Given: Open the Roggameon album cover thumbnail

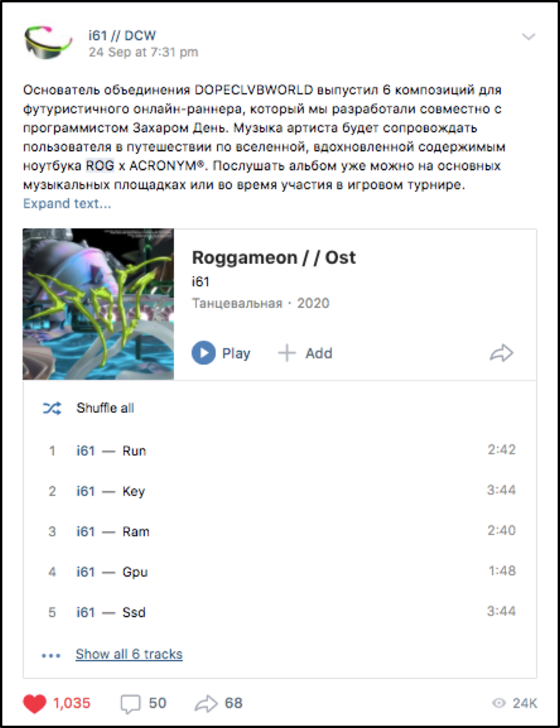Looking at the screenshot, I should click(x=99, y=304).
